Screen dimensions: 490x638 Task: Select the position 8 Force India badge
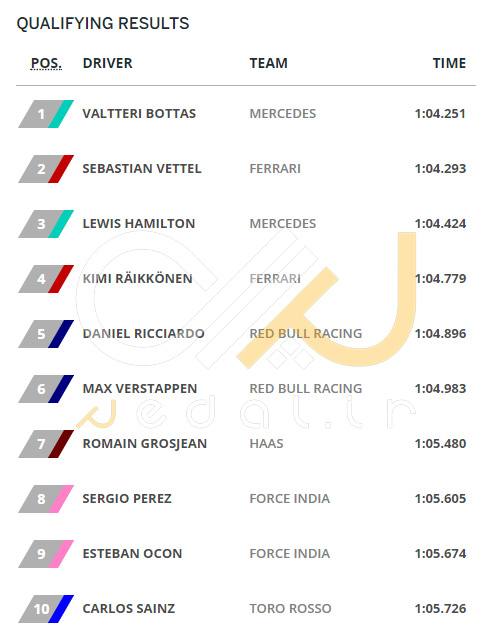(46, 499)
